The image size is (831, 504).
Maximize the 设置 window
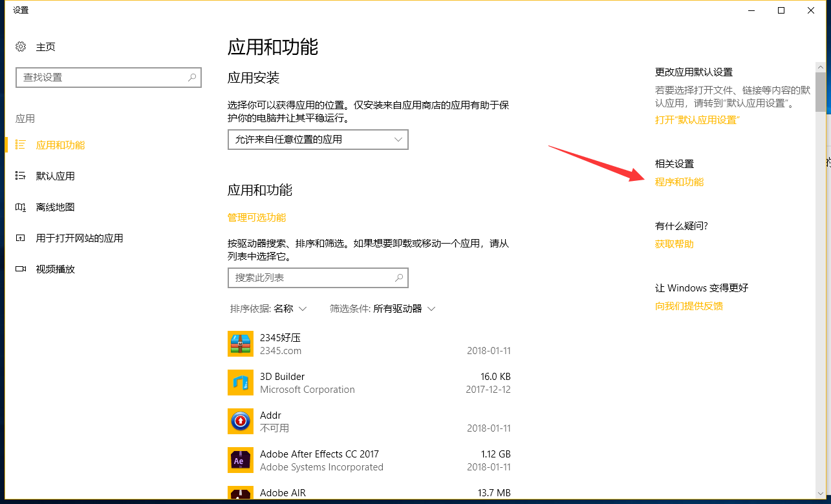781,10
